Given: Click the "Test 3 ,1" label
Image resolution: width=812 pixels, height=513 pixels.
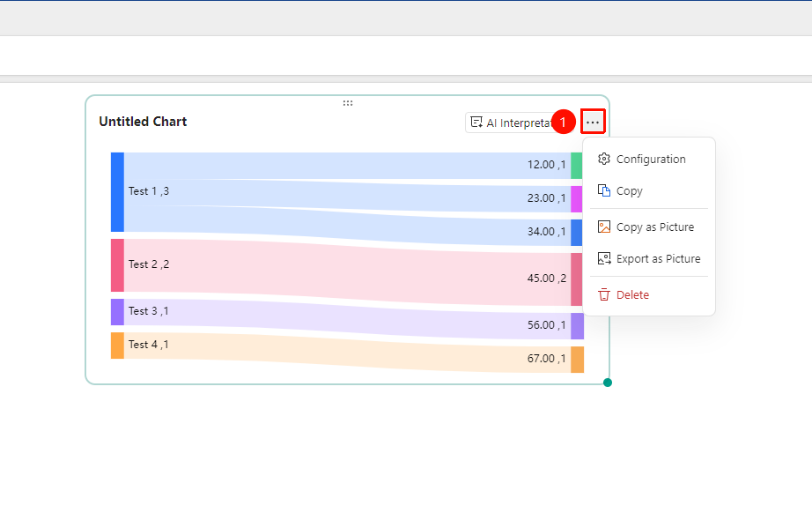Looking at the screenshot, I should 149,311.
